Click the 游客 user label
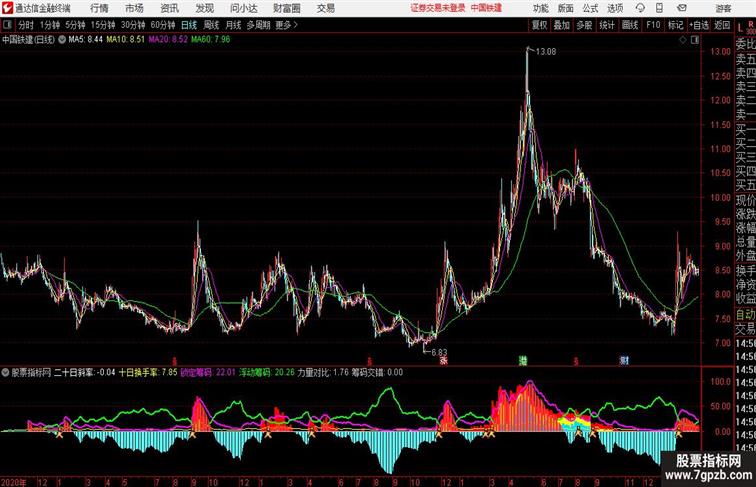Viewport: 756px width, 487px height. pyautogui.click(x=723, y=8)
